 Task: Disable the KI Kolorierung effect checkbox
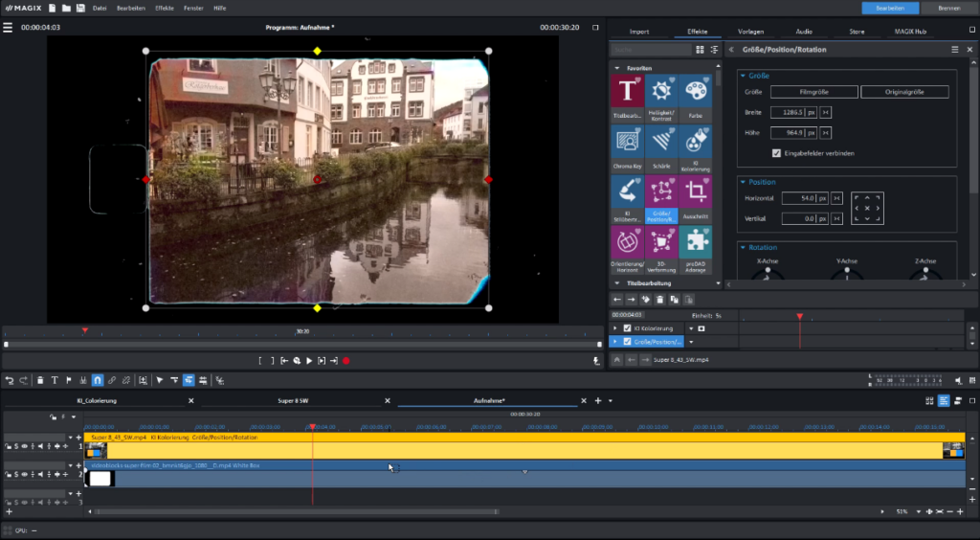627,328
